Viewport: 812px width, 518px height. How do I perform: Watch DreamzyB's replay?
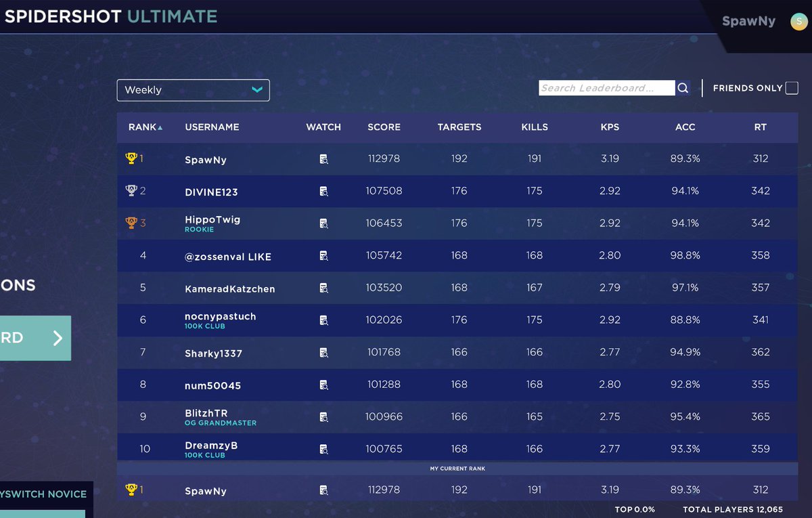(x=323, y=449)
